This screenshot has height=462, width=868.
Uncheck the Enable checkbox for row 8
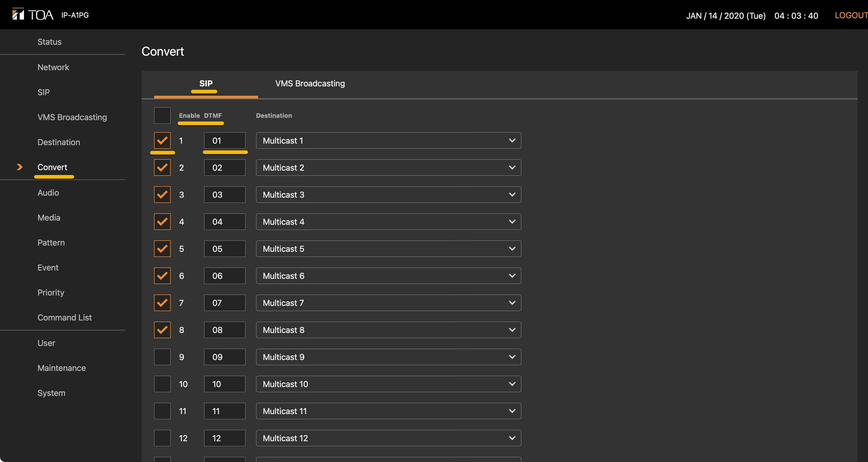point(162,330)
